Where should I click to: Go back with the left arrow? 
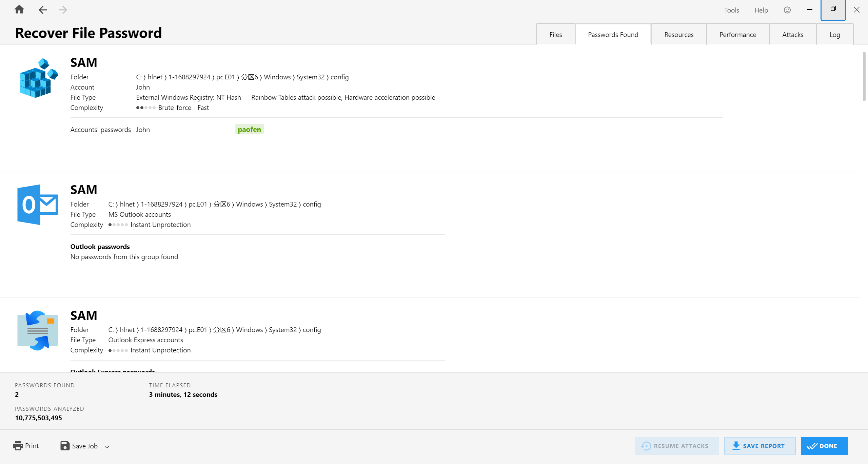42,10
